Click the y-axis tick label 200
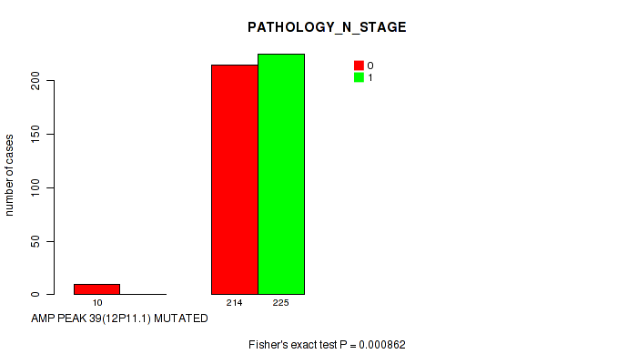The image size is (628, 364). 35,81
